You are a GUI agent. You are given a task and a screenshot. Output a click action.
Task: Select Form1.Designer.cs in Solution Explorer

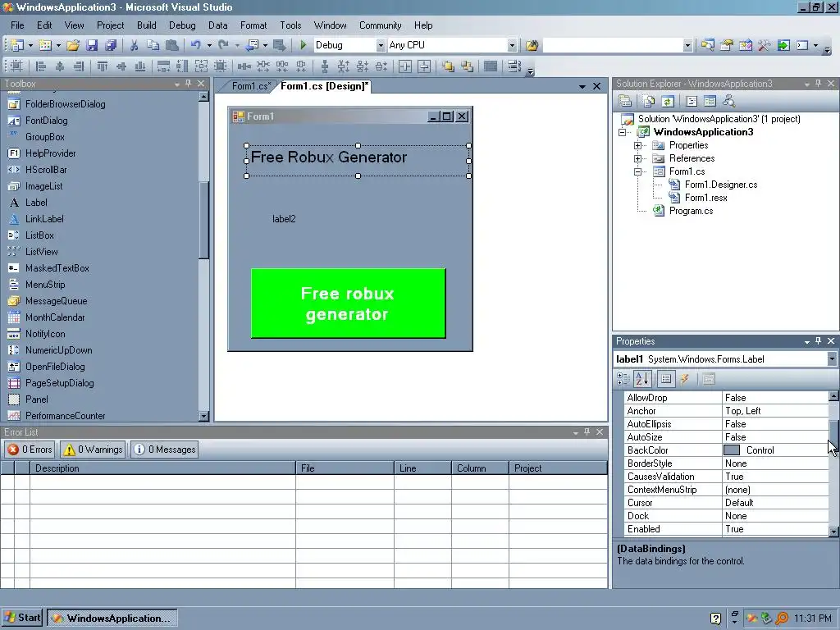coord(721,185)
